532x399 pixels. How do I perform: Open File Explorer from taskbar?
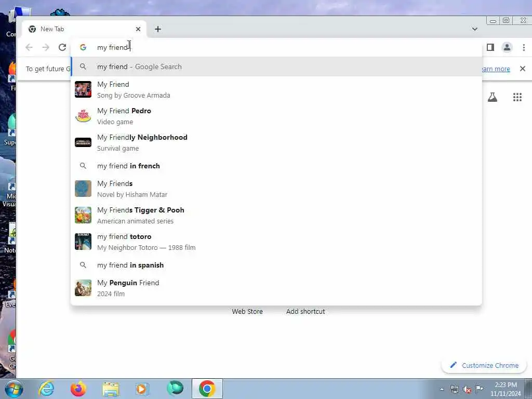111,389
